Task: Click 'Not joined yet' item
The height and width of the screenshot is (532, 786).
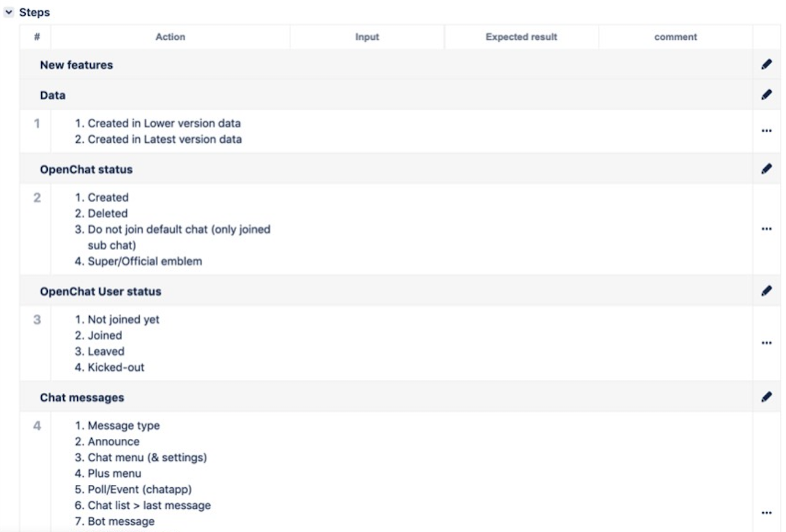Action: click(123, 319)
